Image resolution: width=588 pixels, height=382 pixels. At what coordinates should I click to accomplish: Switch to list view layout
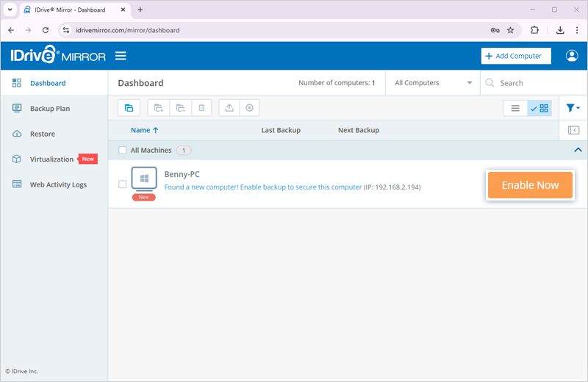515,108
